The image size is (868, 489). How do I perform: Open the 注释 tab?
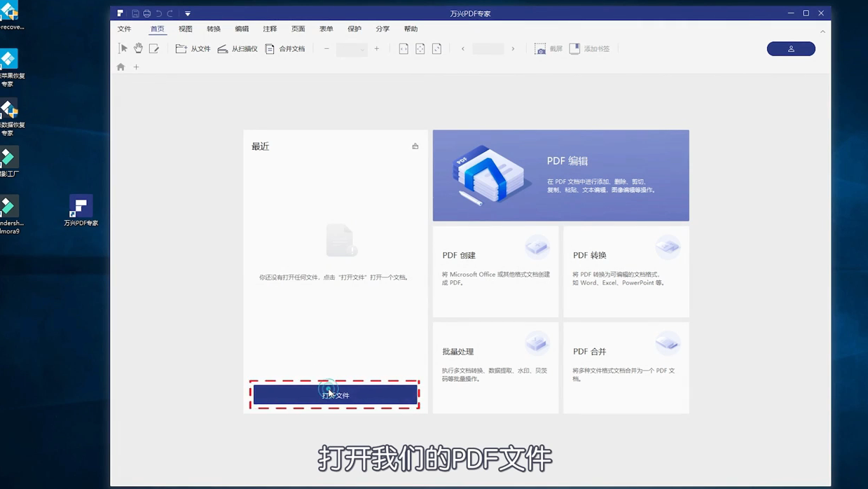(270, 29)
